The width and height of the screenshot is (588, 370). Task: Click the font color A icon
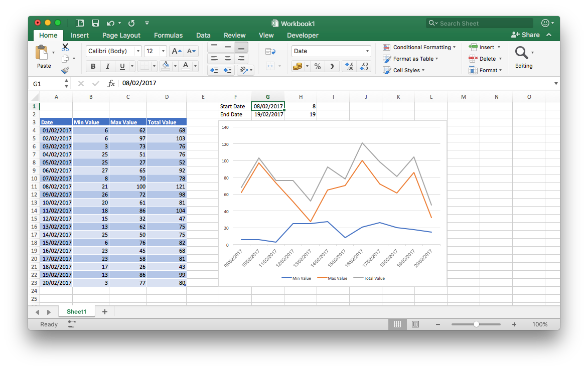186,66
